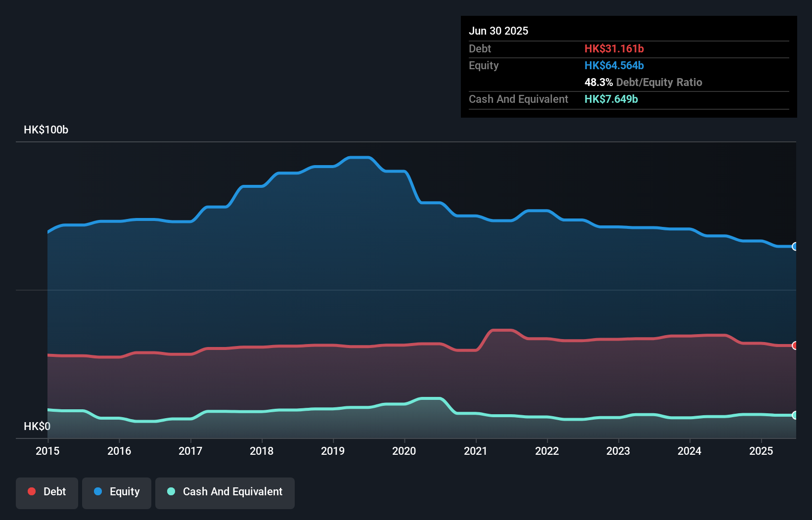Image resolution: width=812 pixels, height=520 pixels.
Task: Click the 2019 equity peak on the chart
Action: (x=360, y=158)
